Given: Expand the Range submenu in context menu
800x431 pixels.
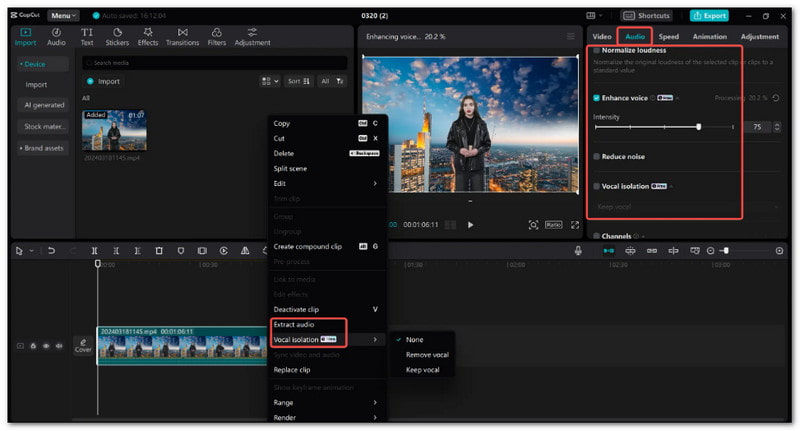Looking at the screenshot, I should [x=375, y=402].
